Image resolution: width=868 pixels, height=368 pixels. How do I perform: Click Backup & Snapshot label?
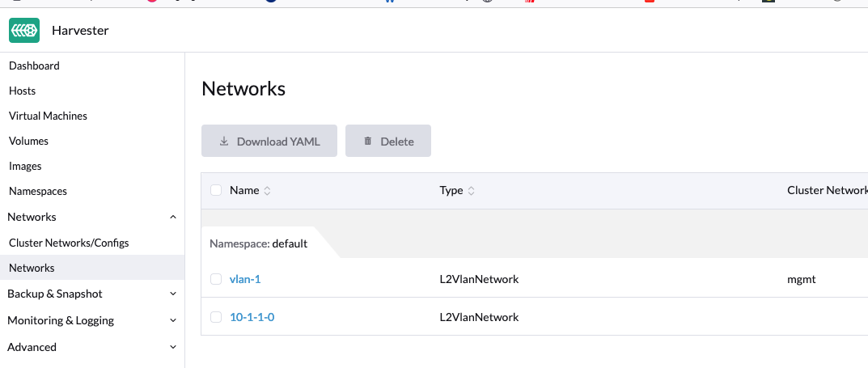point(55,294)
